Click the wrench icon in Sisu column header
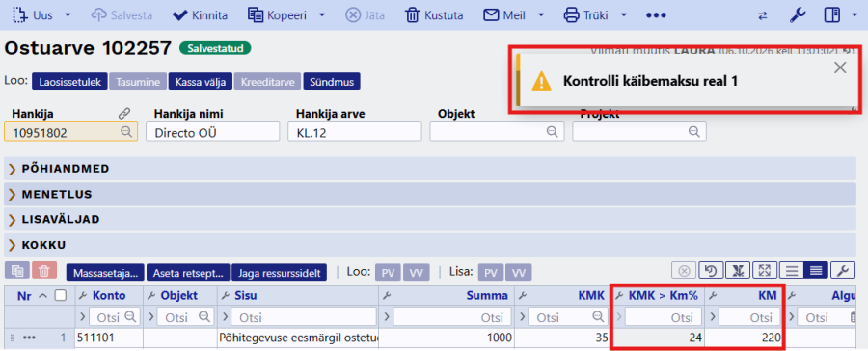This screenshot has width=868, height=351. pyautogui.click(x=225, y=296)
